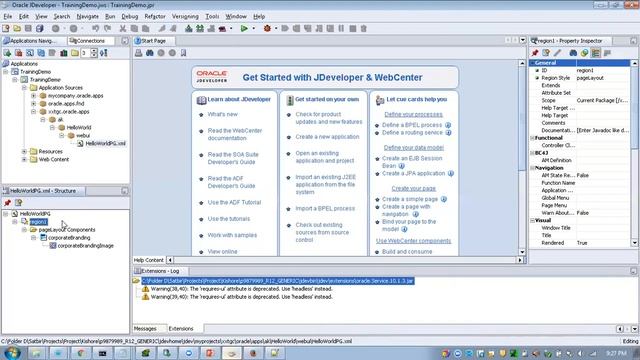Click Define a BPEL process link
640x360 pixels.
[x=412, y=125]
